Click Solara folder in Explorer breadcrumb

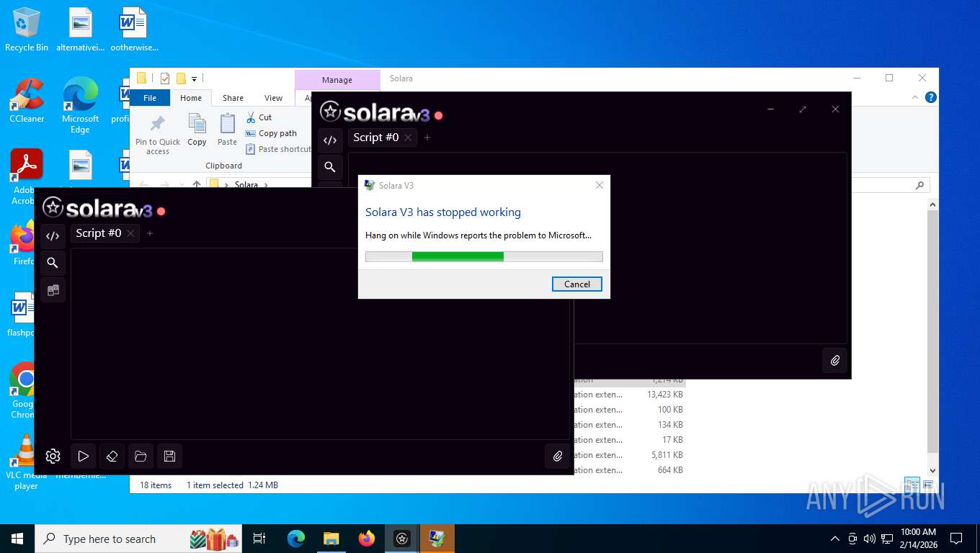246,185
